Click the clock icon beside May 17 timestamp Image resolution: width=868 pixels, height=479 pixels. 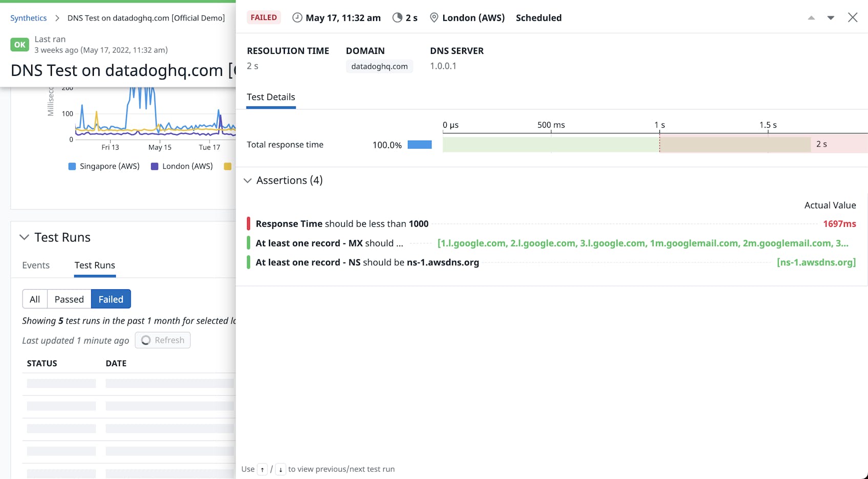296,17
